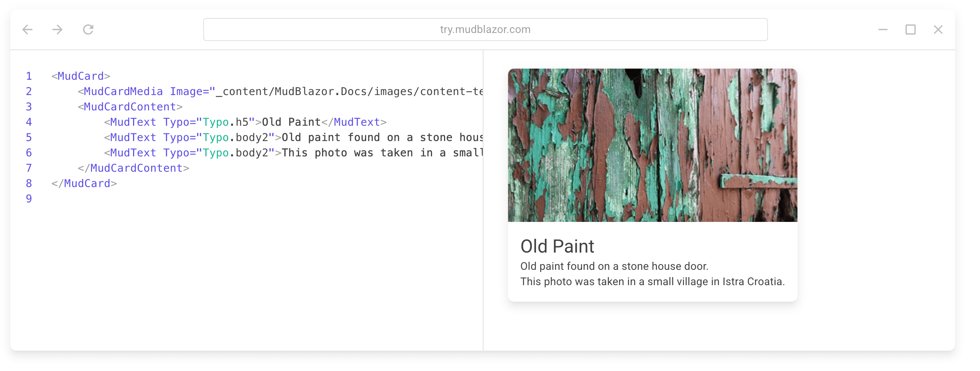Viewport: 980px width, 371px height.
Task: Maximize the browser window
Action: 910,30
